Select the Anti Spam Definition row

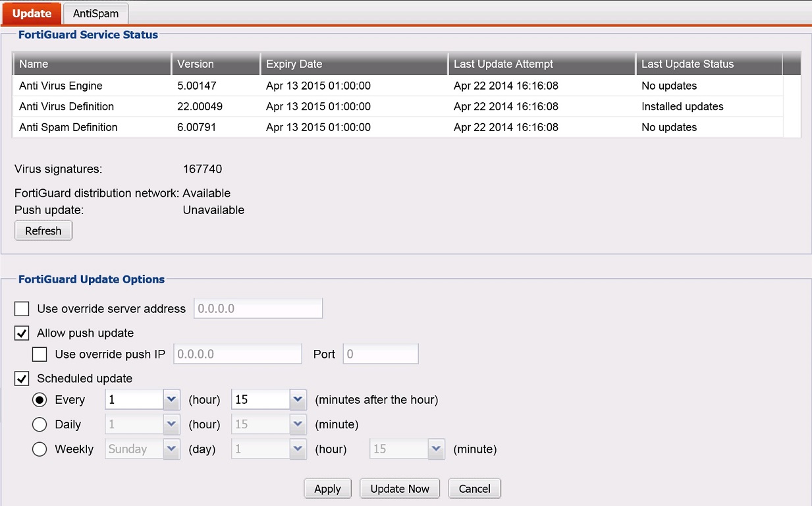pos(398,127)
